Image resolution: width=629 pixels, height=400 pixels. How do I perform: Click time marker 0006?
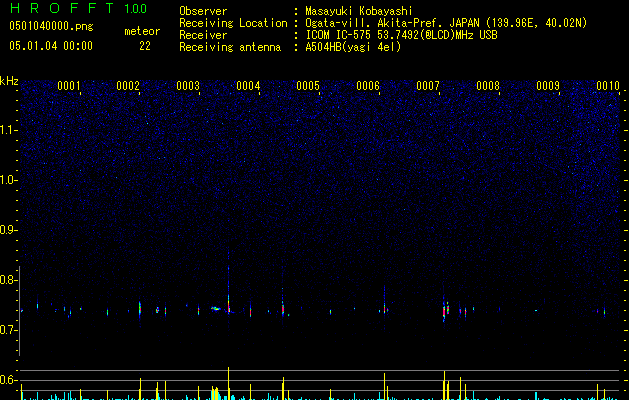coord(368,86)
